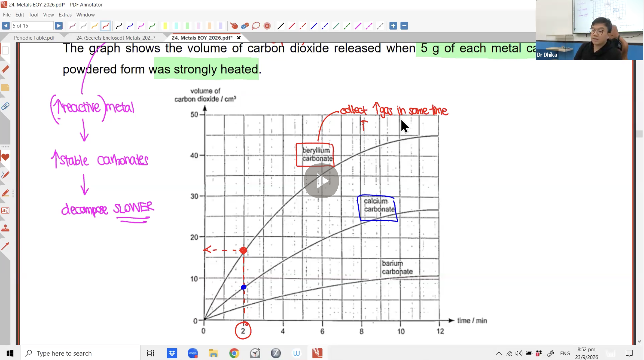Switch to the Periodic Table.pdf tab
The height and width of the screenshot is (360, 644).
point(34,38)
